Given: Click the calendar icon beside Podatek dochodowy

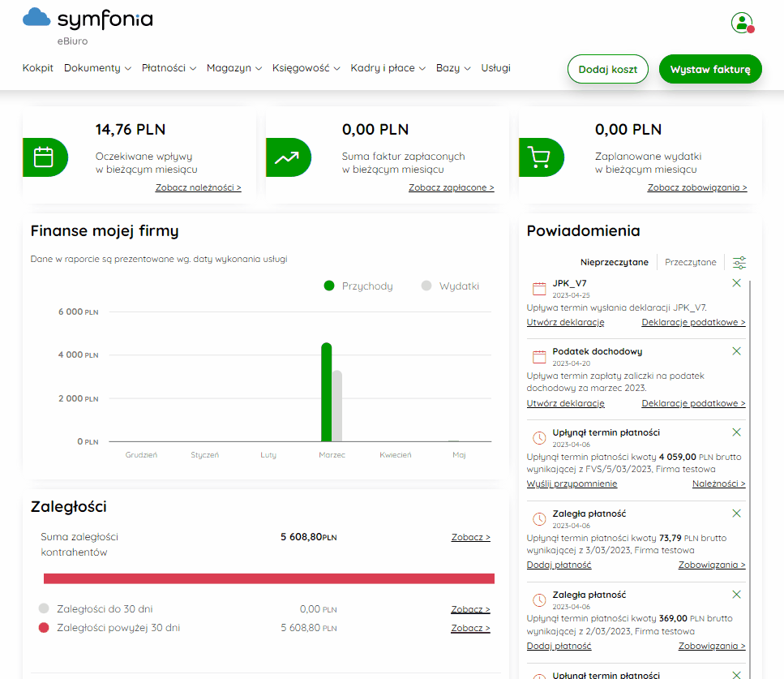Looking at the screenshot, I should 539,357.
